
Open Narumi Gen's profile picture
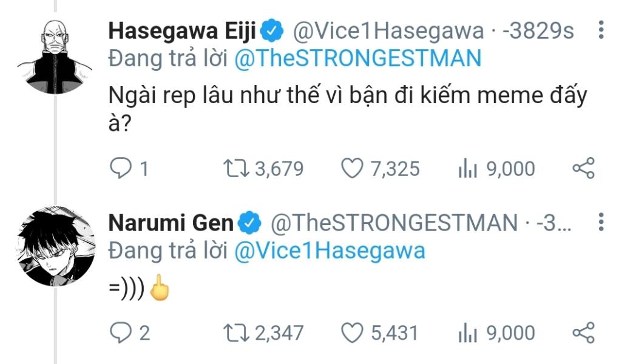(x=56, y=246)
